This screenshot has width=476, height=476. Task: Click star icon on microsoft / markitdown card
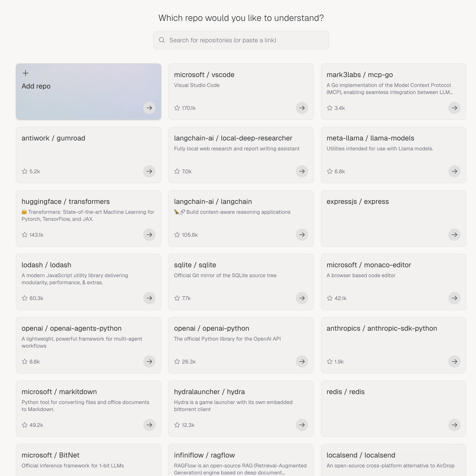tap(25, 425)
